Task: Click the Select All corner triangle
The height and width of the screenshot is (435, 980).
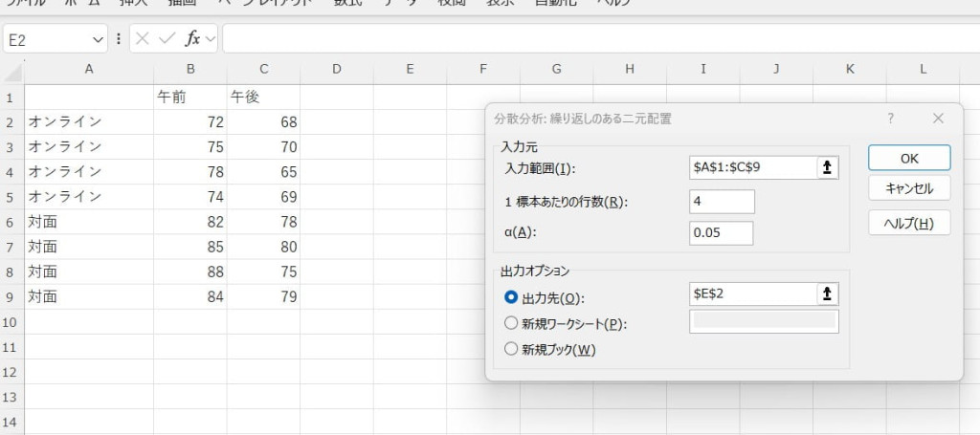Action: 12,73
